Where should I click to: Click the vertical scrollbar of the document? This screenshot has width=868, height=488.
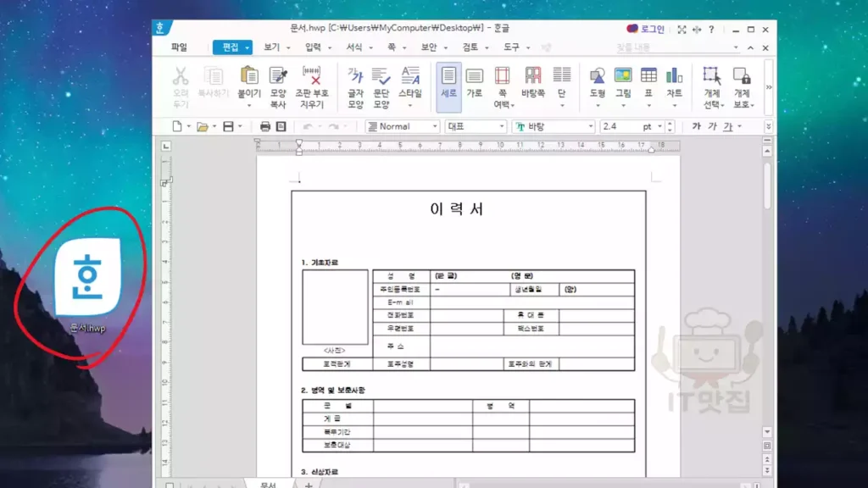pyautogui.click(x=767, y=297)
